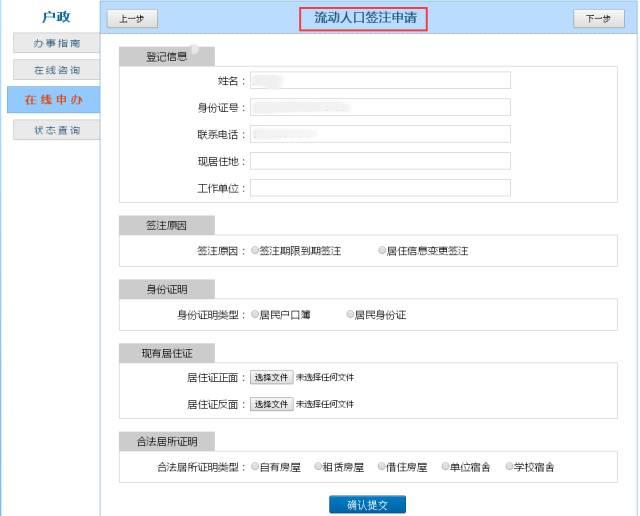Select 居住信息变更签注 radio option
Image resolution: width=640 pixels, height=516 pixels.
[x=382, y=250]
